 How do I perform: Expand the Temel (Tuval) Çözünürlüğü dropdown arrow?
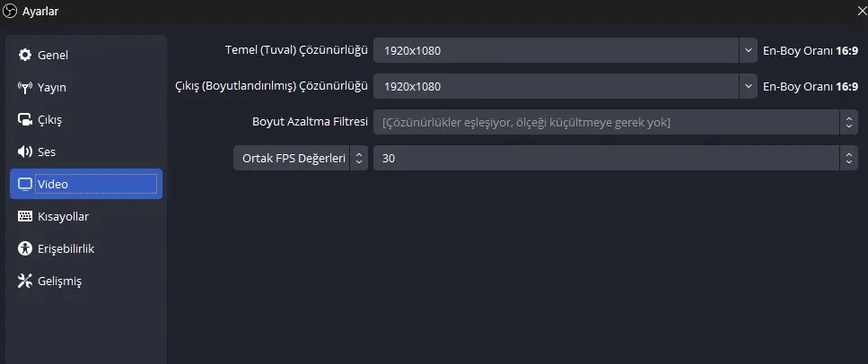pos(748,51)
